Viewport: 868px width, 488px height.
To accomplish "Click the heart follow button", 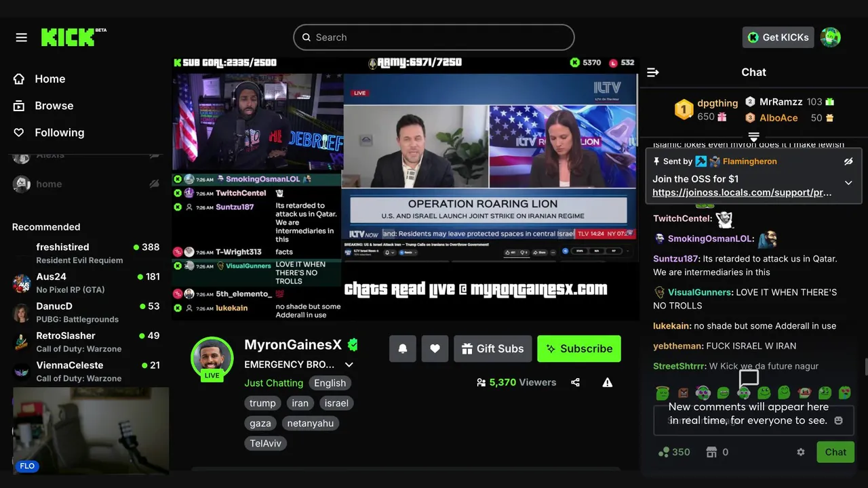I will point(435,348).
